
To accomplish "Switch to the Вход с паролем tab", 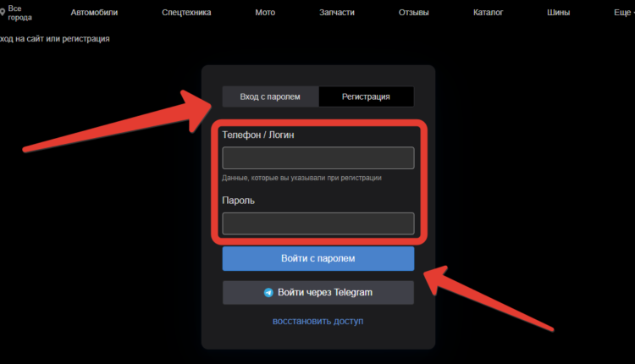I will [x=270, y=97].
